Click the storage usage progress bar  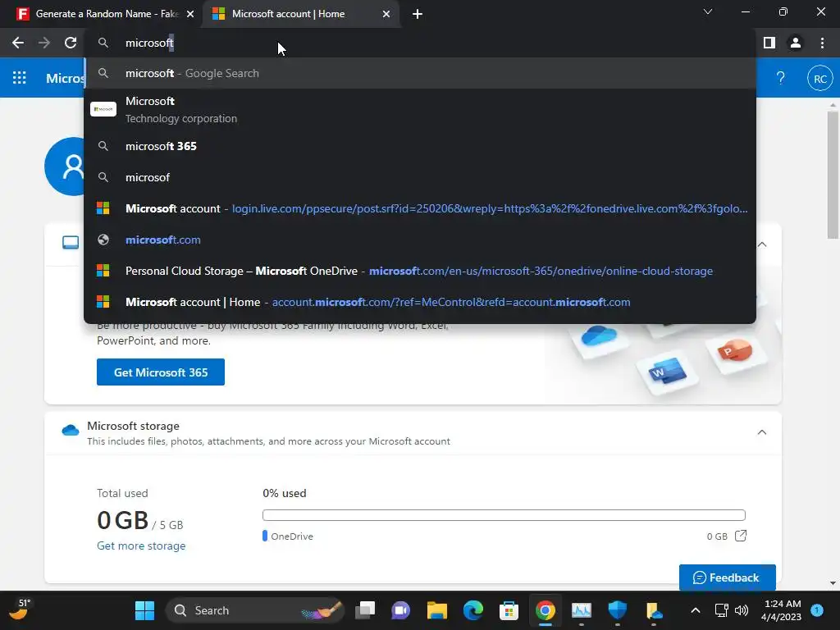[x=504, y=515]
